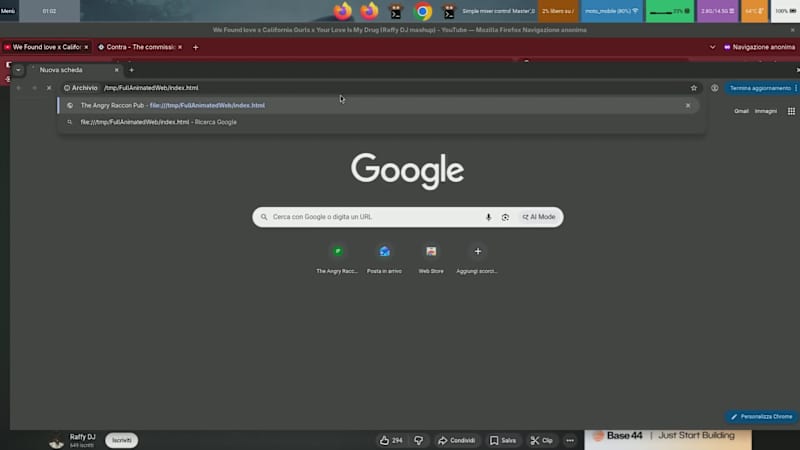Open the Menù button in the top panel

coord(8,11)
